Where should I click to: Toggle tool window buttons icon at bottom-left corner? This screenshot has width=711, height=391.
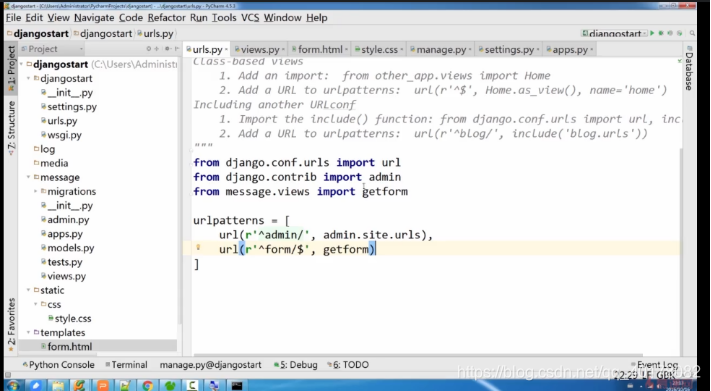(8, 375)
